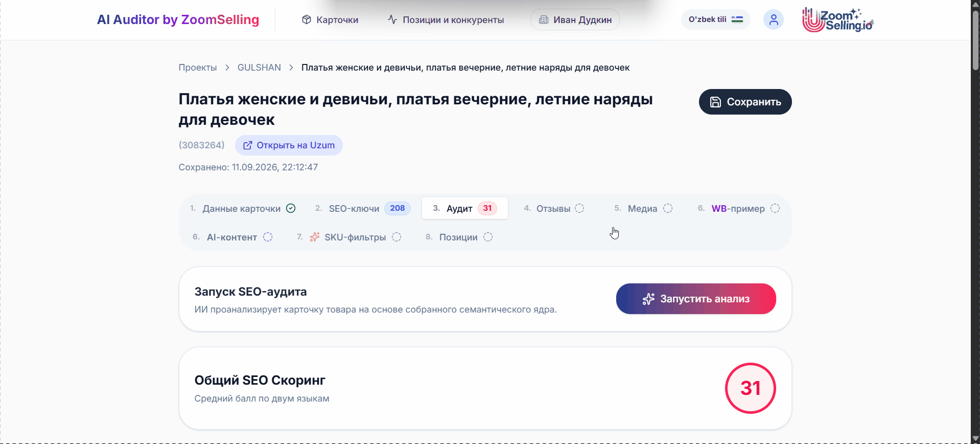
Task: Switch to Отзывы tab
Action: pyautogui.click(x=554, y=208)
